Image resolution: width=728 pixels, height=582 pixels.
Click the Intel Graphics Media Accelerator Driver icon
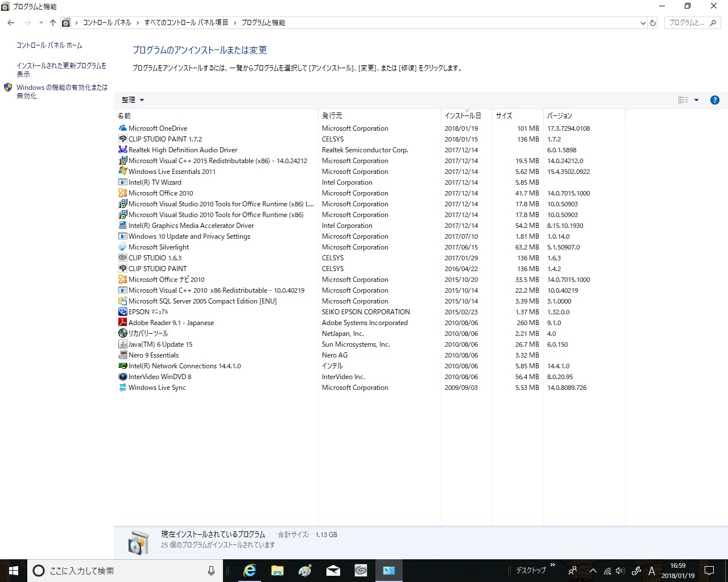[122, 226]
